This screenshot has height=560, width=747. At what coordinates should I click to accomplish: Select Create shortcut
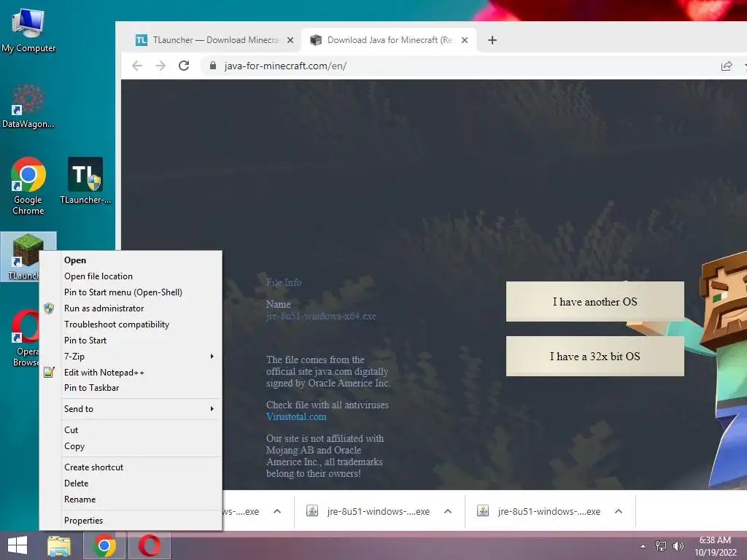[142, 467]
